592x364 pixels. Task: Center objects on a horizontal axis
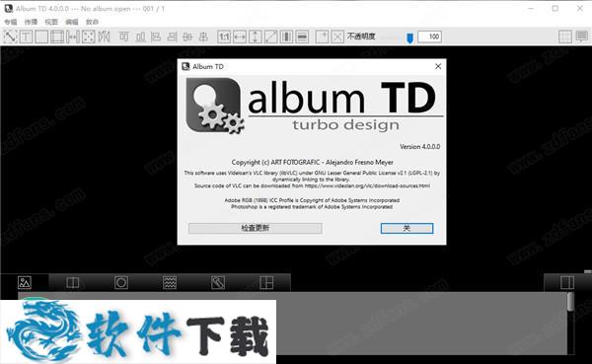tap(187, 36)
